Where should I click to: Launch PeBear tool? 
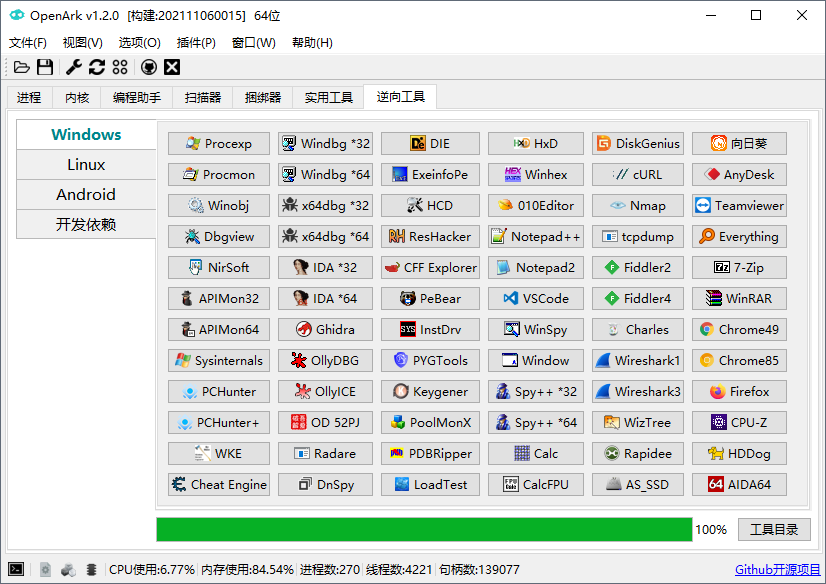click(430, 299)
